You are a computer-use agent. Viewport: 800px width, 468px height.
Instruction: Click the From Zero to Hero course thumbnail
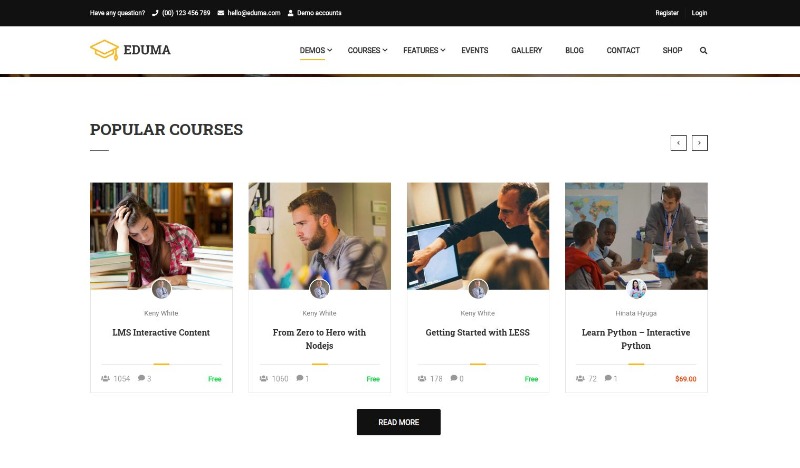[319, 236]
